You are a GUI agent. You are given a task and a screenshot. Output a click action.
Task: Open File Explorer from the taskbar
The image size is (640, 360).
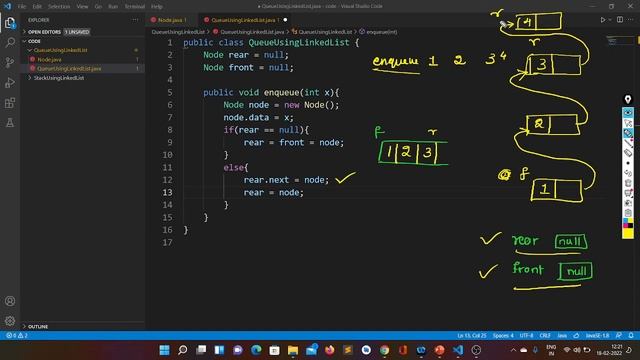(293, 350)
